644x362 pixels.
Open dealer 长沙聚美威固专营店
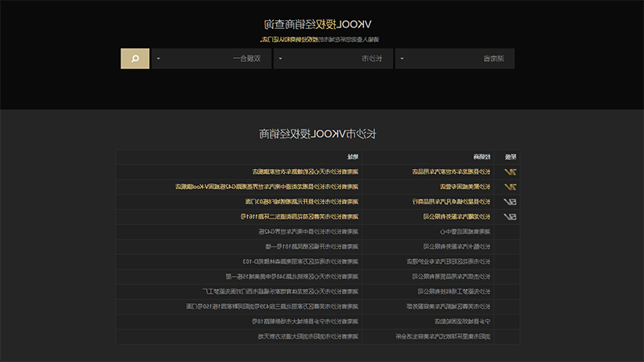(x=465, y=187)
